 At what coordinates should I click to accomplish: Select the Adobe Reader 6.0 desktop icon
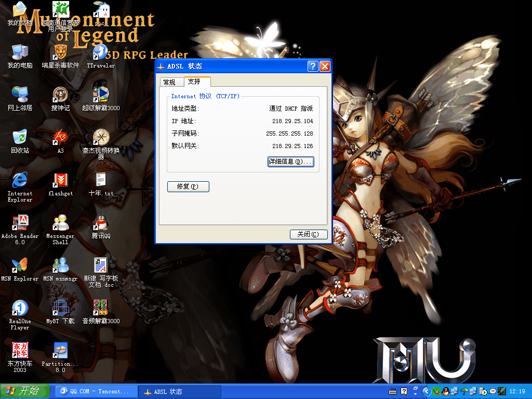point(20,230)
